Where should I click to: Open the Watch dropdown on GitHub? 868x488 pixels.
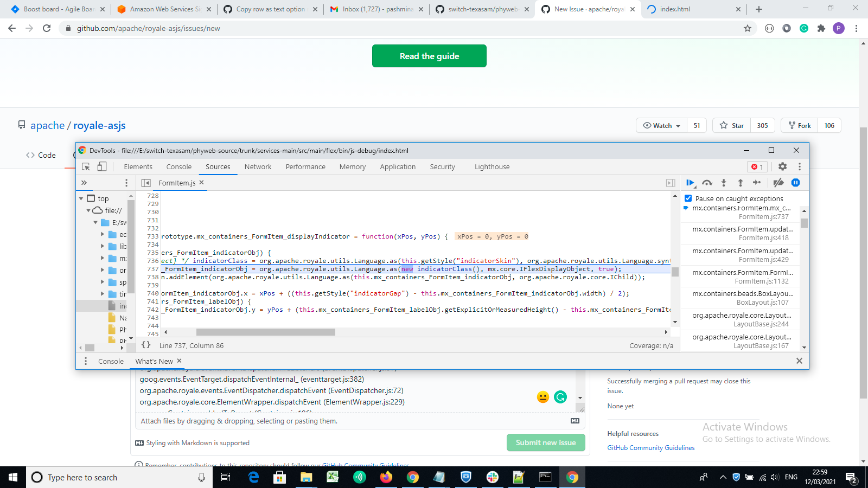pyautogui.click(x=661, y=125)
